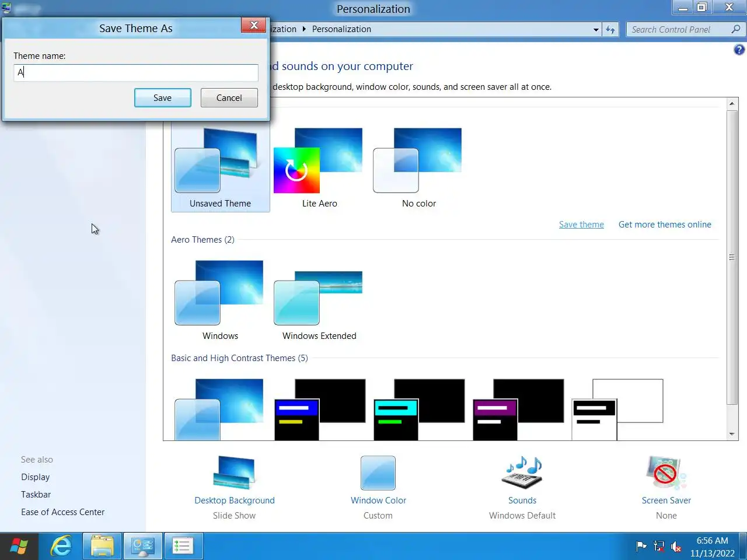Open Get more themes online

click(665, 225)
